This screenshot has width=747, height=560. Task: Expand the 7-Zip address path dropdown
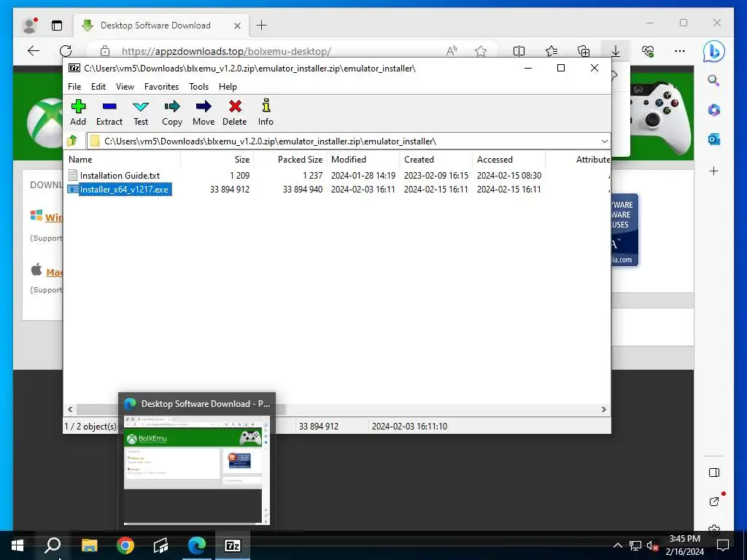click(604, 141)
